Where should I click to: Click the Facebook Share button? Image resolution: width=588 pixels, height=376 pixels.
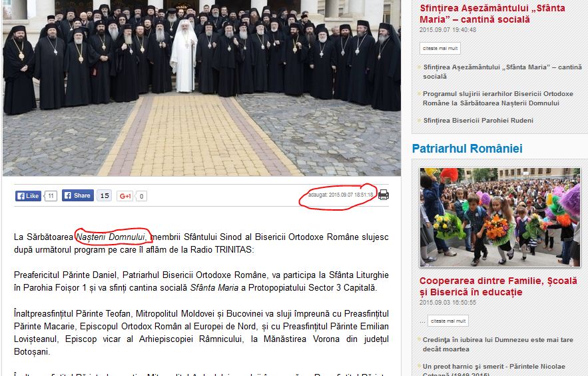point(77,196)
